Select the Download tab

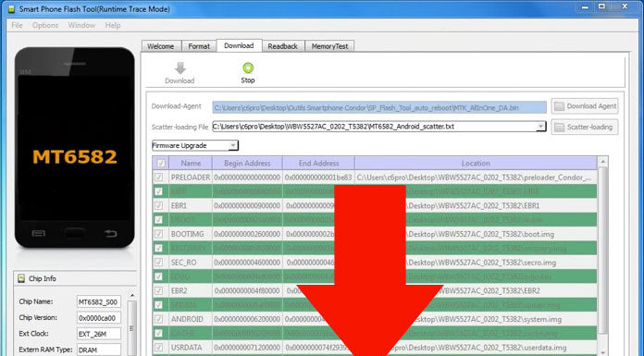click(239, 45)
